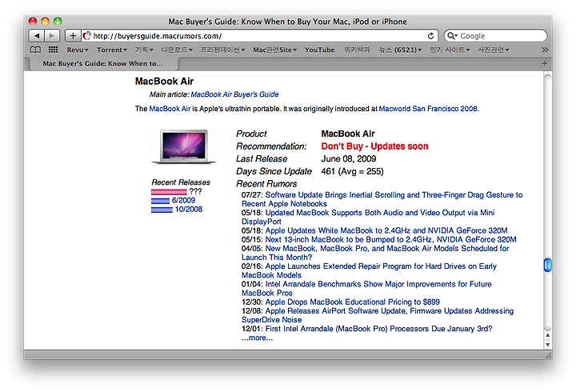Expand the 다운로드 bookmarks folder
This screenshot has width=576, height=392.
(177, 50)
